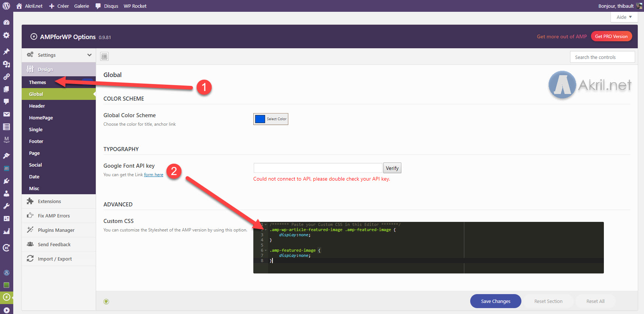Viewport: 644px width, 314px height.
Task: Click the Get PRO Version button
Action: coord(611,36)
